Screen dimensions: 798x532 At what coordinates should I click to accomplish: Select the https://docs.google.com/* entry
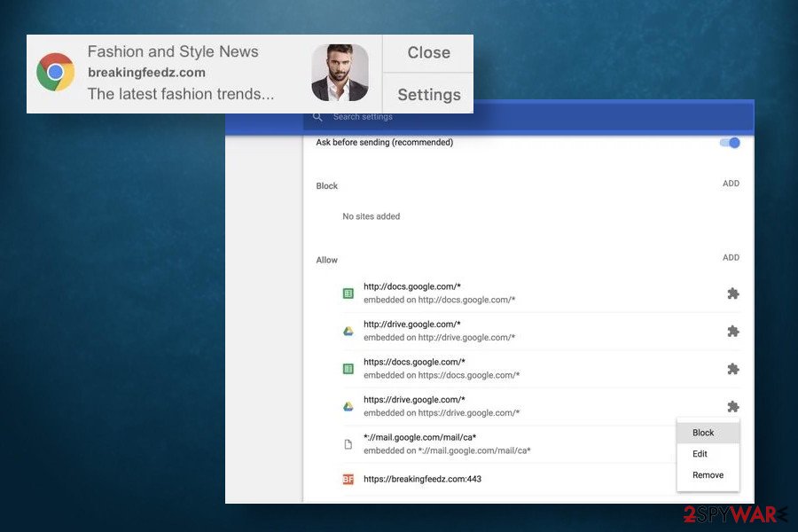click(541, 369)
